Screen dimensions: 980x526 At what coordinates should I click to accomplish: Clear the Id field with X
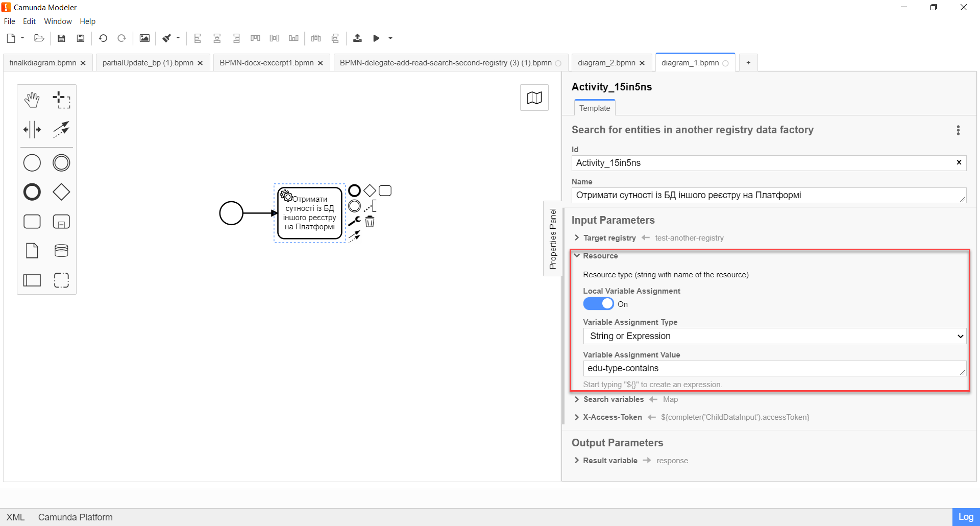[x=959, y=162]
